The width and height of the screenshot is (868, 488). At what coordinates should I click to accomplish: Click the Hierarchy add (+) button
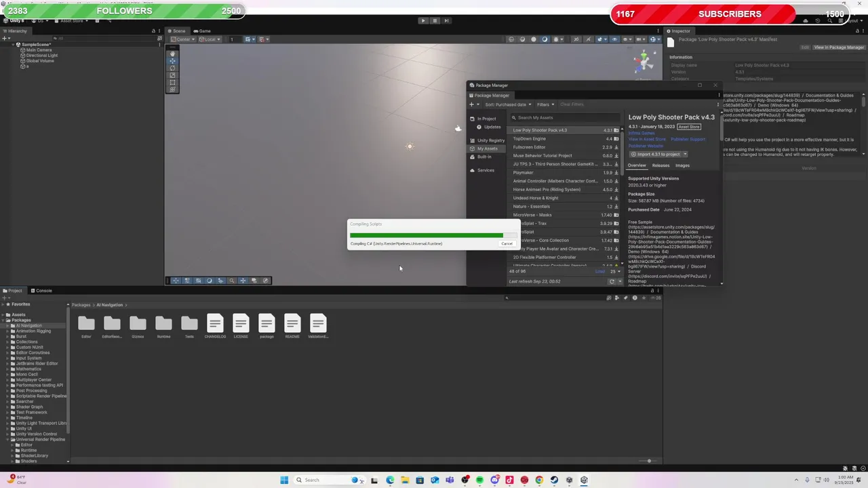(x=5, y=39)
